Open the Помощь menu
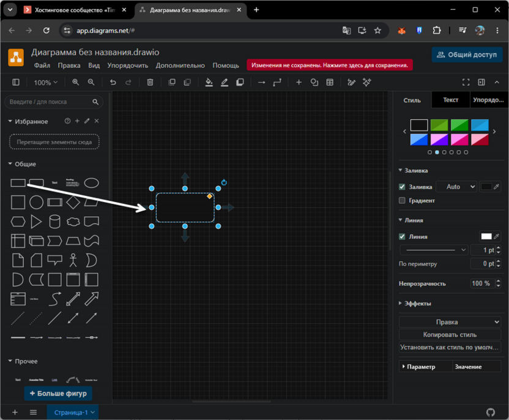The width and height of the screenshot is (509, 420). [226, 66]
